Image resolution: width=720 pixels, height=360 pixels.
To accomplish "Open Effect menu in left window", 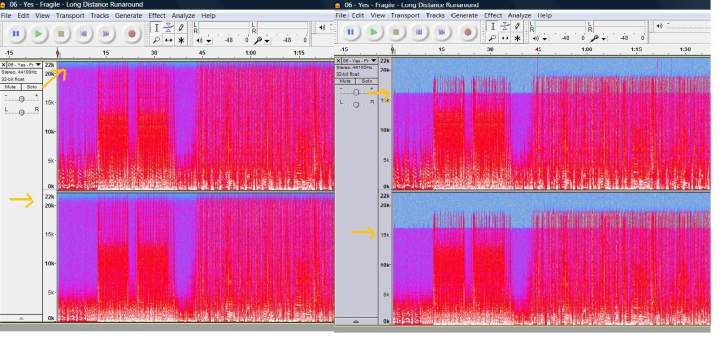I will coord(157,16).
